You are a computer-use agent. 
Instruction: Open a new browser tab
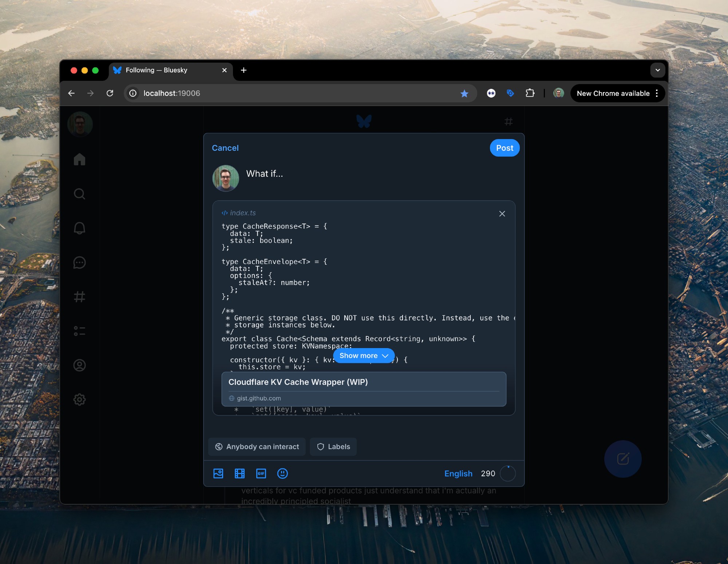244,70
